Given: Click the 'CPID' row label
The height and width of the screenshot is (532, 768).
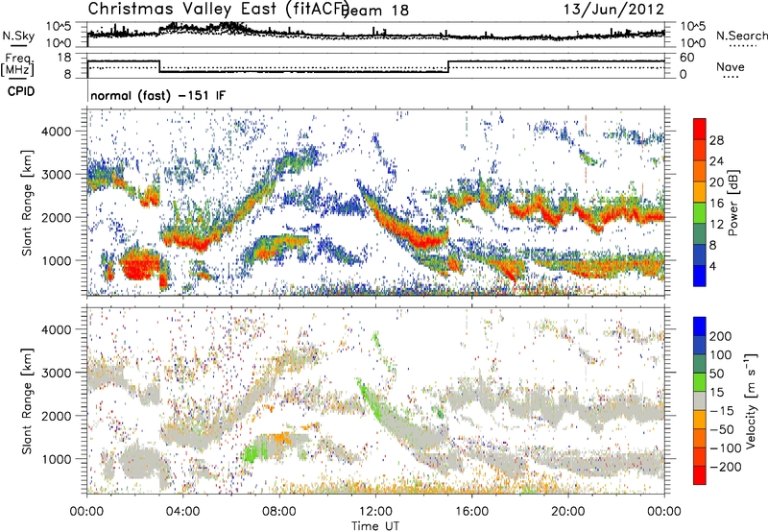Looking at the screenshot, I should tap(21, 91).
